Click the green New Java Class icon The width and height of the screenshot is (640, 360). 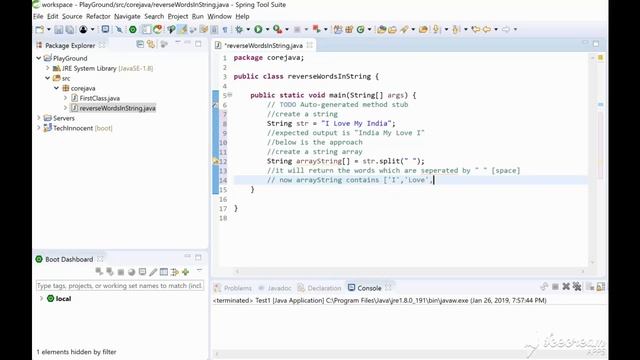[360, 29]
